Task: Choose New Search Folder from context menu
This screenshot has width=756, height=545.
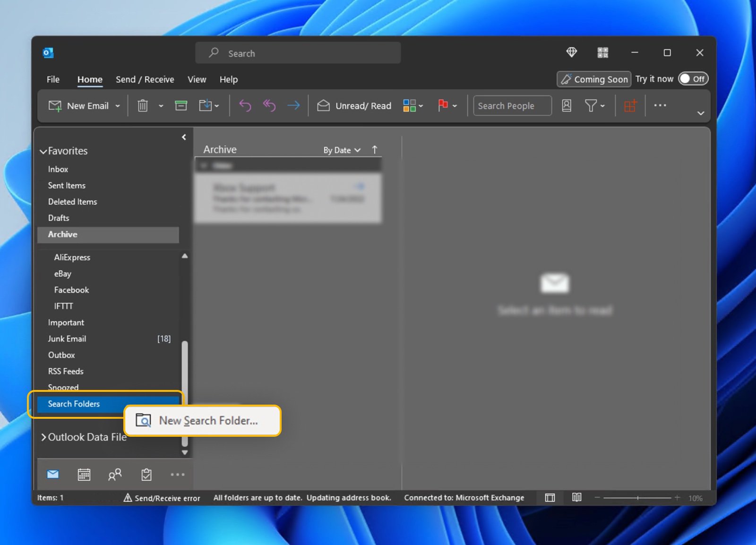Action: (x=207, y=420)
